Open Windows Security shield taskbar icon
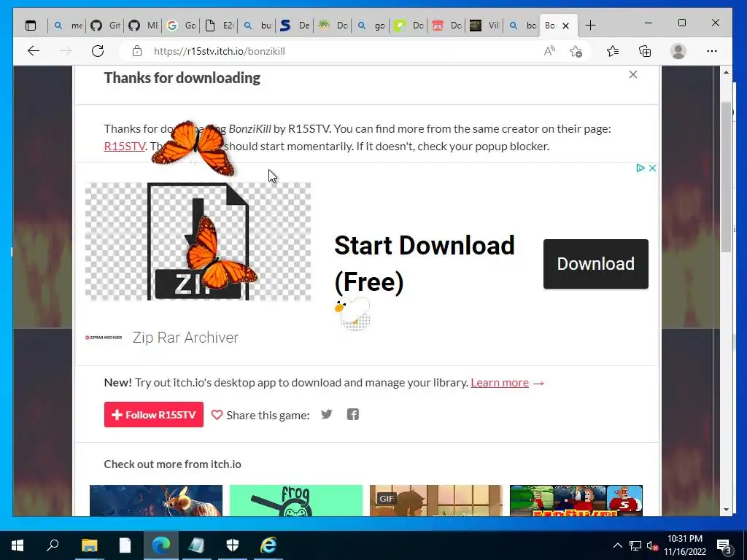Image resolution: width=747 pixels, height=560 pixels. 233,545
